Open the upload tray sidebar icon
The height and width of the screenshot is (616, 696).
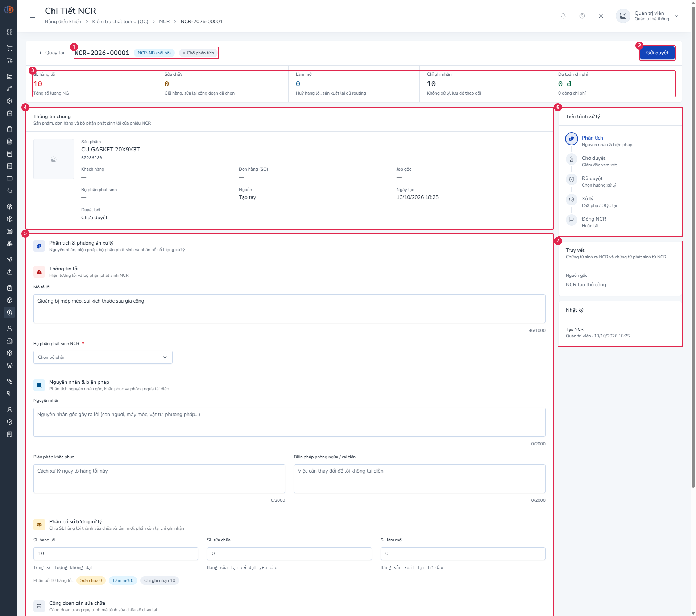pos(10,272)
